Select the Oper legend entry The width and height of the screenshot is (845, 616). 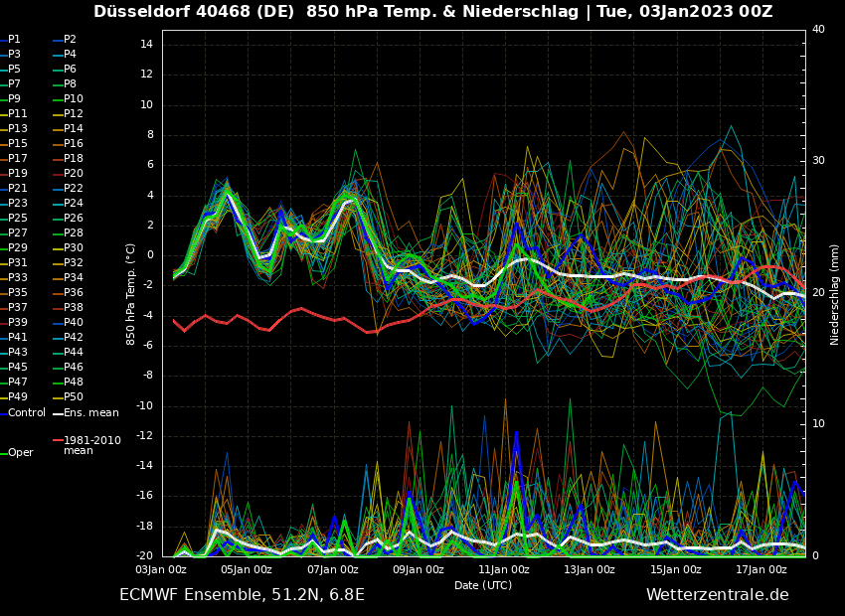[x=21, y=452]
